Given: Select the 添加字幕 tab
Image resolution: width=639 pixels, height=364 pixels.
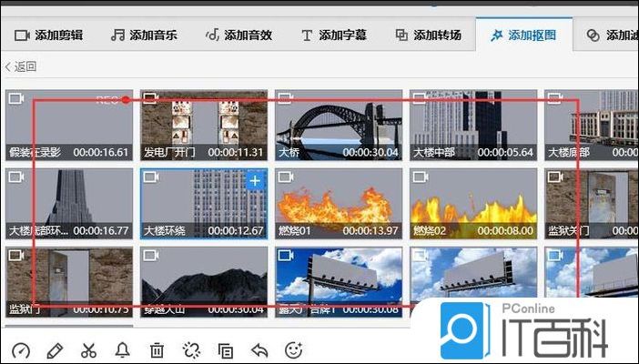Looking at the screenshot, I should (334, 35).
